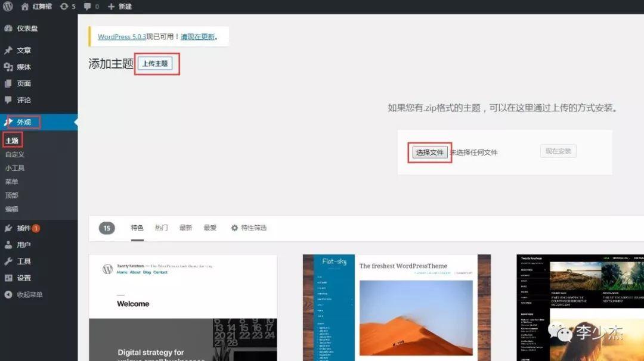644x361 pixels.
Task: Click the 插件 plug icon
Action: coord(8,228)
